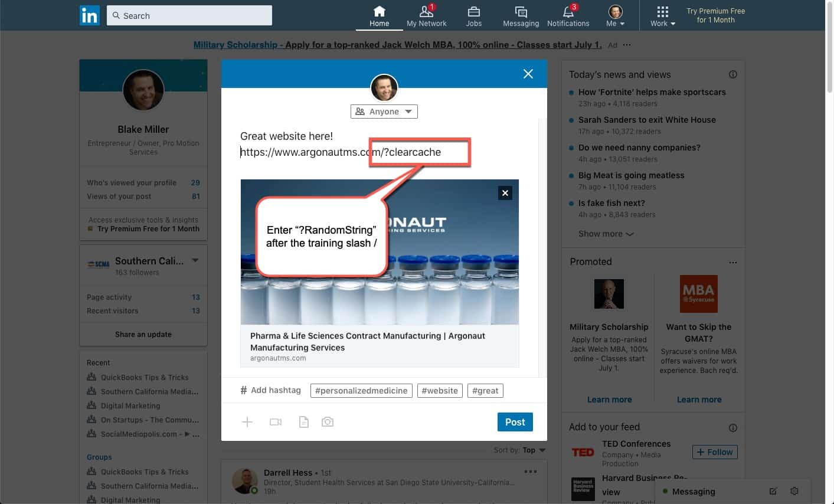The height and width of the screenshot is (504, 834).
Task: Open 'Sarah Sanders to exit White House' story
Action: pyautogui.click(x=647, y=120)
